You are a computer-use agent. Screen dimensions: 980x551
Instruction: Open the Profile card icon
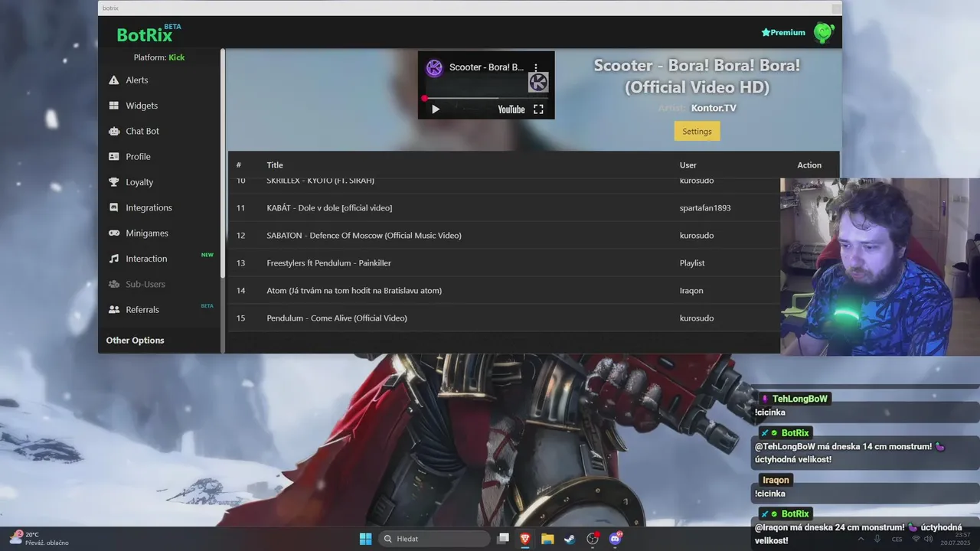coord(114,157)
